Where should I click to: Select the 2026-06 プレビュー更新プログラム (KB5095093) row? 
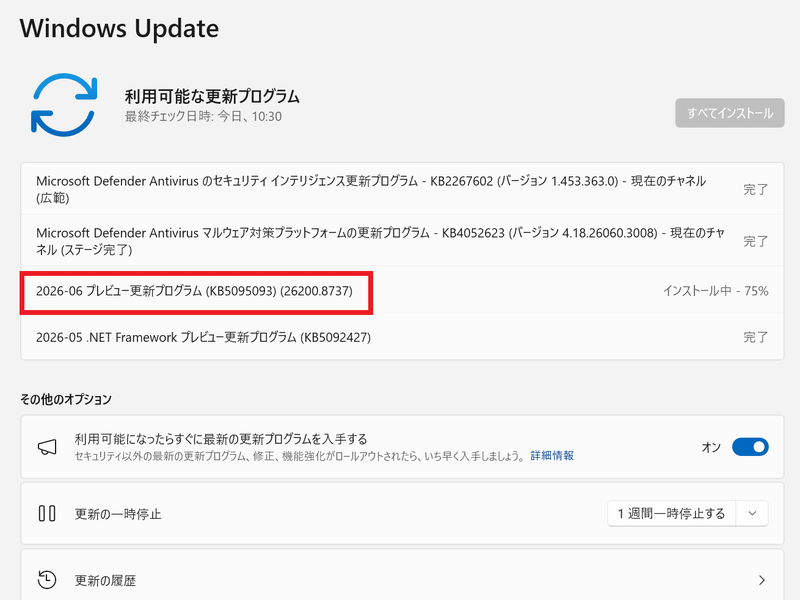pyautogui.click(x=402, y=291)
